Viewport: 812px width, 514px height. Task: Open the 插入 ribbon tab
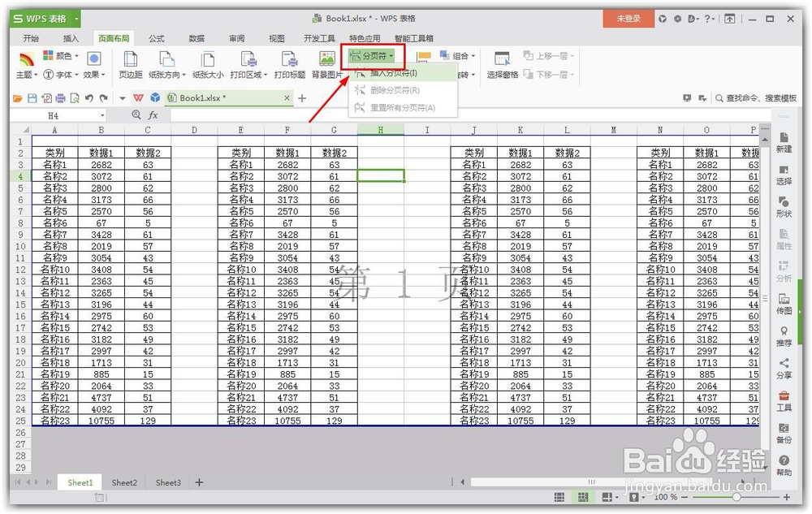pyautogui.click(x=71, y=38)
